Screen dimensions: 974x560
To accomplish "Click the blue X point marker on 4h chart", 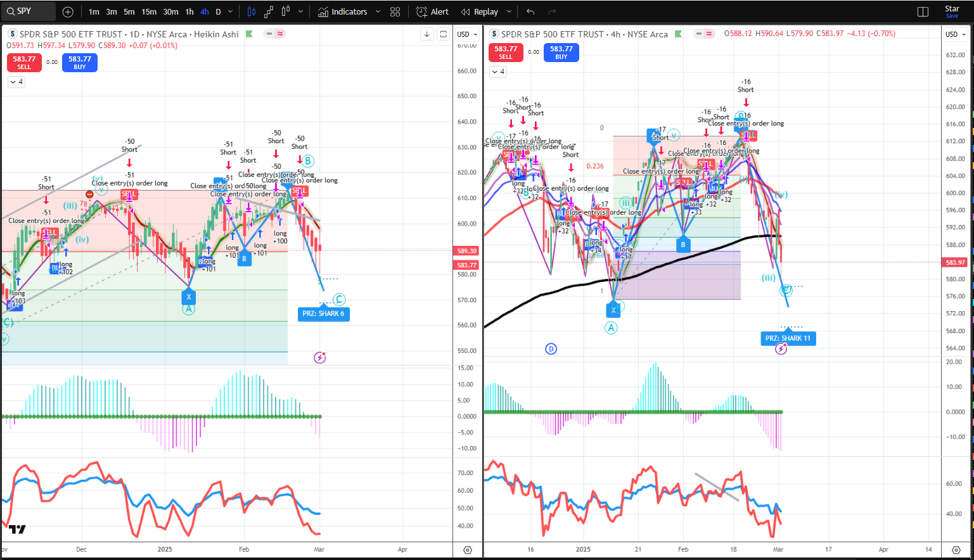I will (x=613, y=310).
